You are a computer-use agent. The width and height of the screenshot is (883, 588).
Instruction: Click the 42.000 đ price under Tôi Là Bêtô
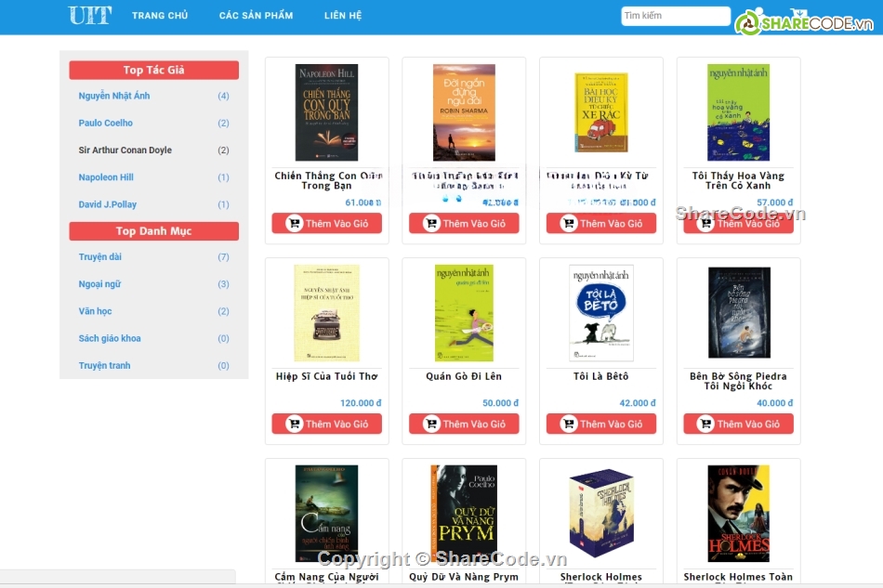pyautogui.click(x=638, y=403)
